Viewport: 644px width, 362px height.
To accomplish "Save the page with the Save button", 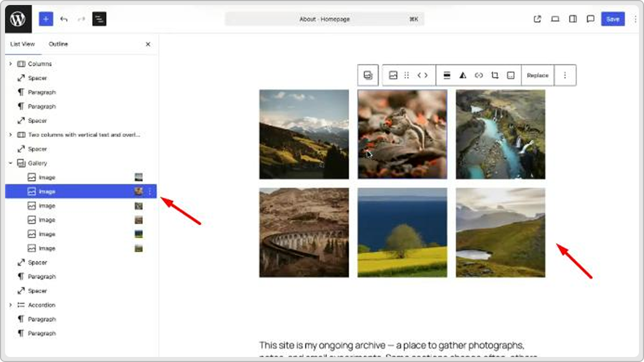I will click(613, 19).
